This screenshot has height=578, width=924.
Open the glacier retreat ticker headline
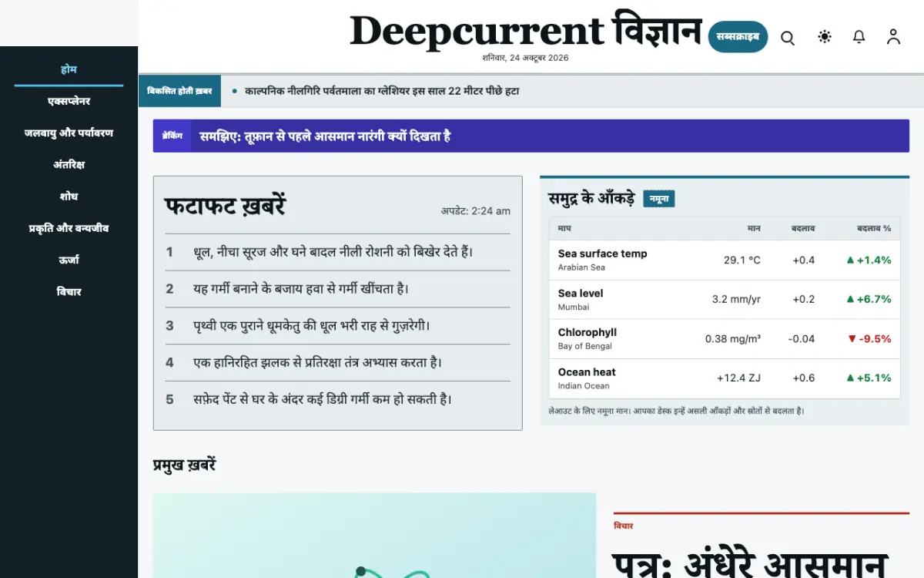tap(382, 91)
